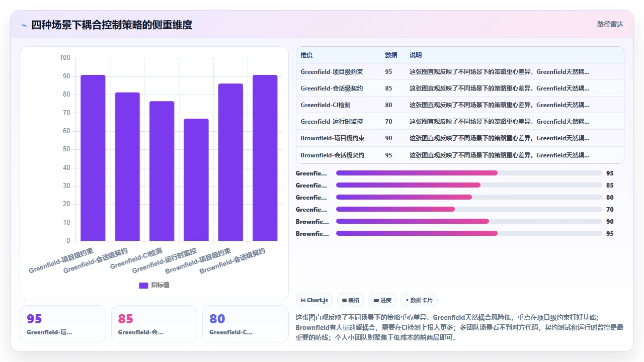This screenshot has height=362, width=644.
Task: Click the description paragraph starting 这张图直观反映了
Action: click(x=460, y=327)
